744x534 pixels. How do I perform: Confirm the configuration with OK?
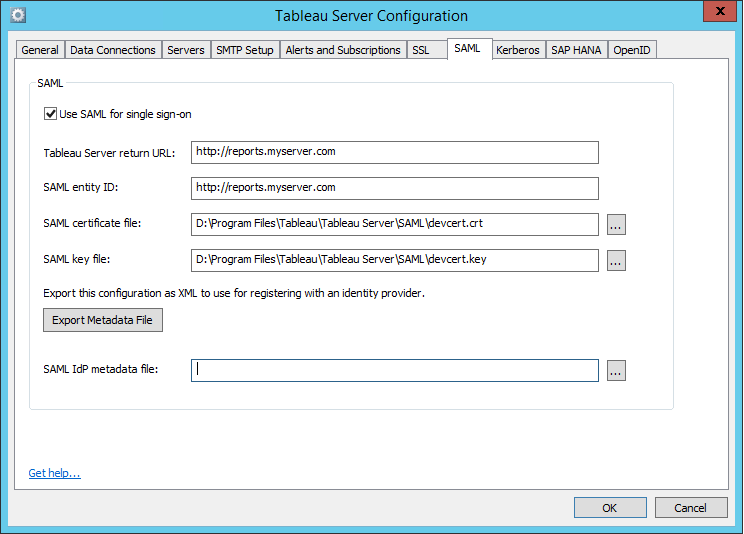[x=610, y=508]
